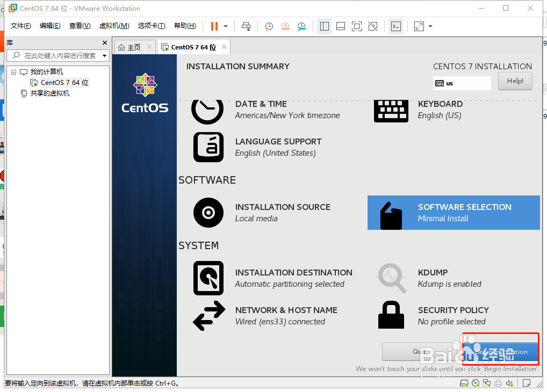Click the hard disk status bar icon
This screenshot has width=547, height=392.
(464, 383)
